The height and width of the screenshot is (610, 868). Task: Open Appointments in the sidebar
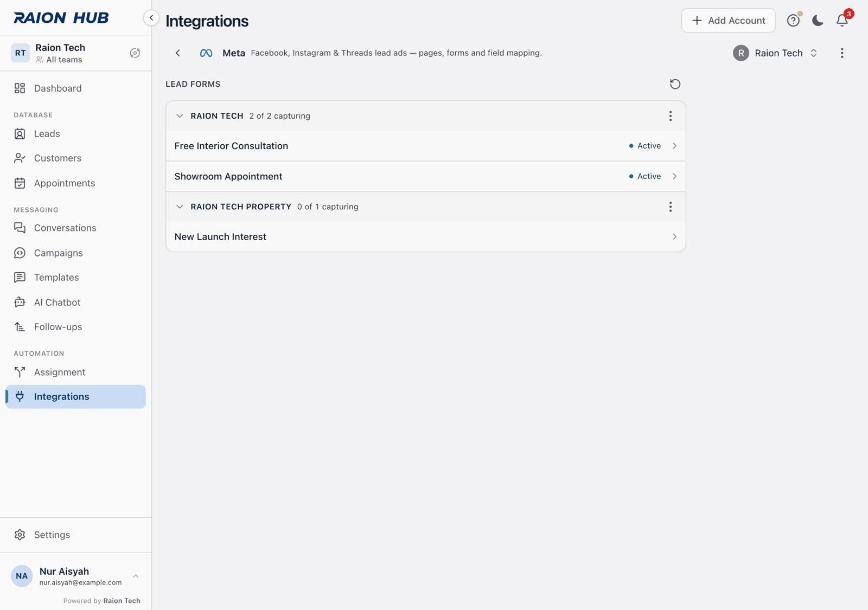(x=75, y=183)
